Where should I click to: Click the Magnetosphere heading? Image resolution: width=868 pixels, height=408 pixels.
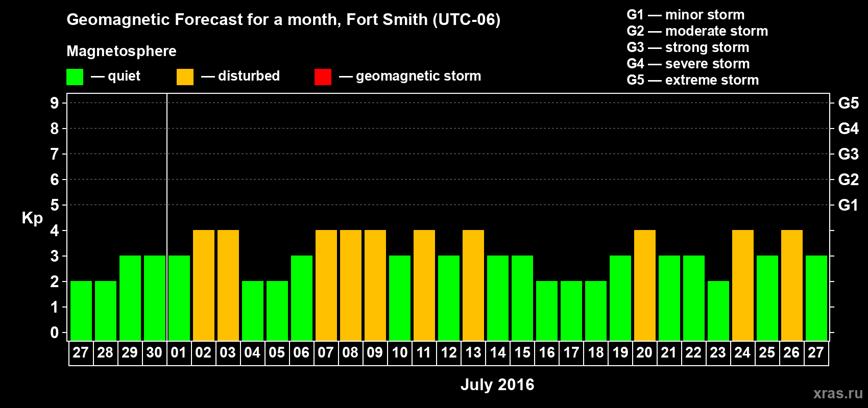(x=122, y=51)
